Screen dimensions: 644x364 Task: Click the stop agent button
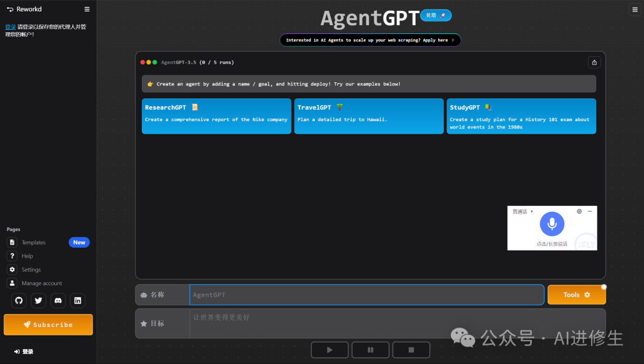point(411,350)
